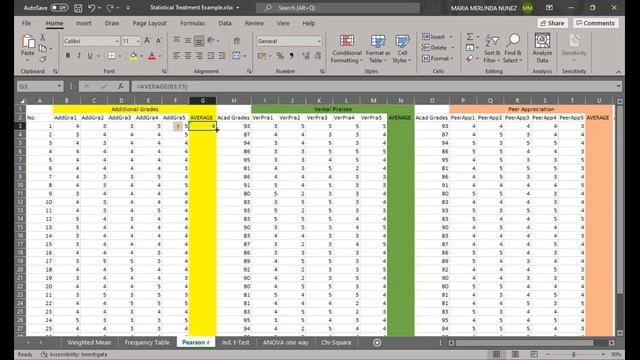Screen dimensions: 640x360
Task: Switch to the Page Layout tab
Action: (x=149, y=23)
